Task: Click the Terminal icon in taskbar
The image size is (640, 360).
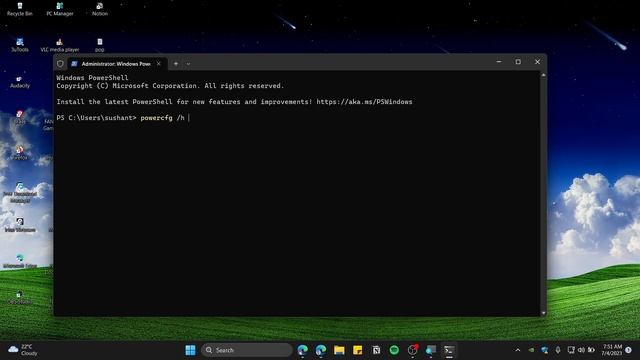Action: 449,350
